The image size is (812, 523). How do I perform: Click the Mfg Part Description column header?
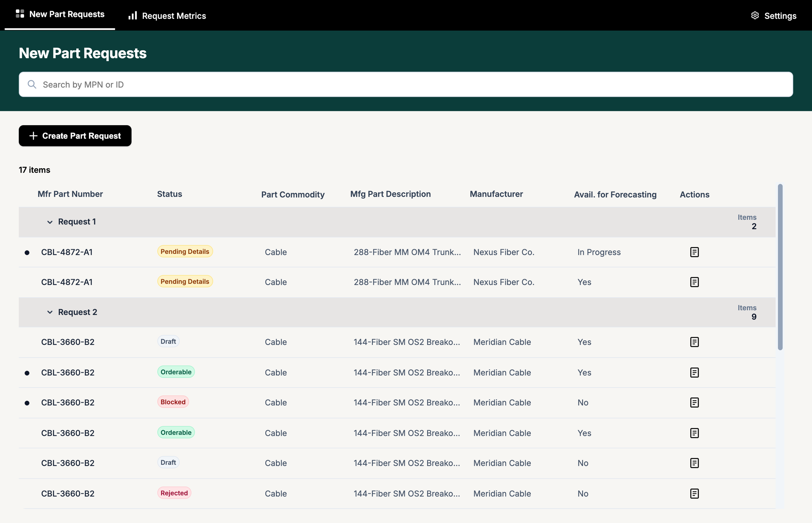pos(390,194)
